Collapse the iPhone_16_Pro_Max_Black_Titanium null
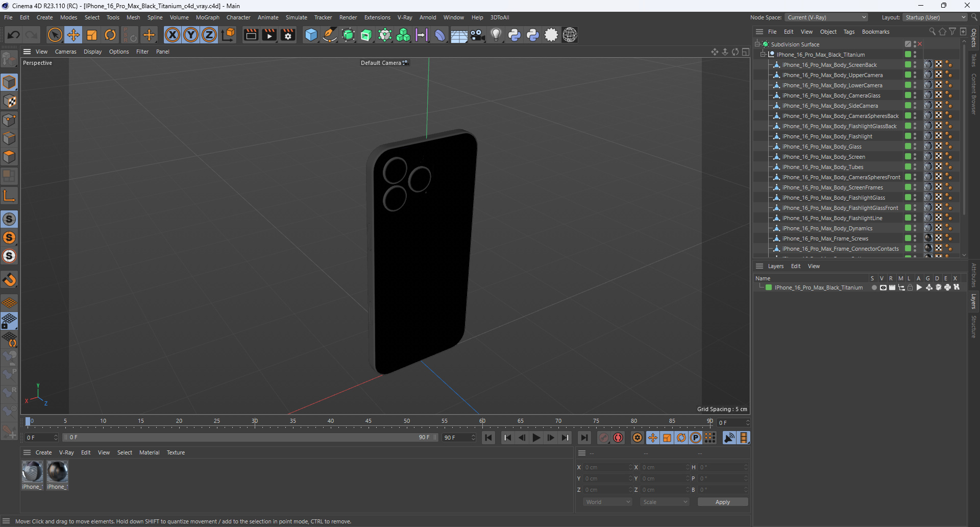The width and height of the screenshot is (980, 527). point(763,55)
